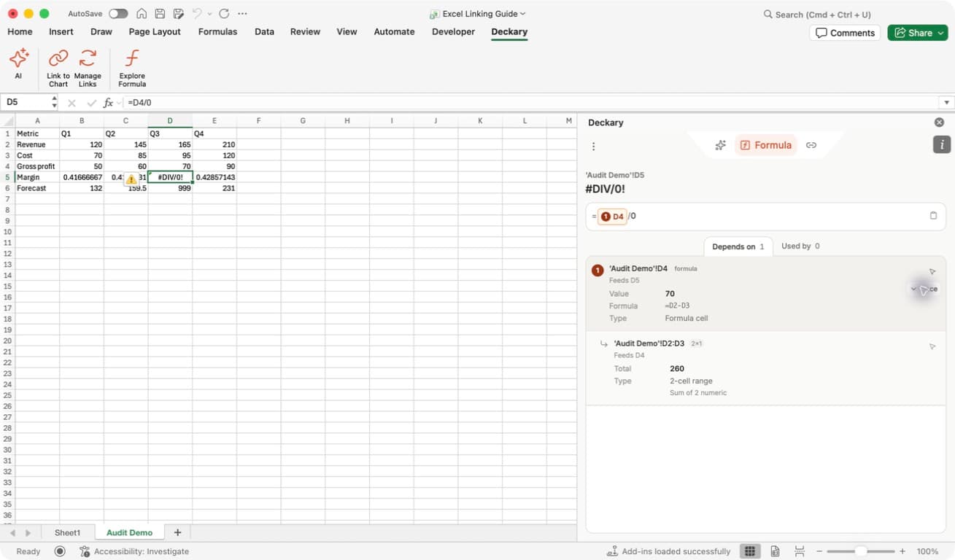Click the Comments button
This screenshot has height=560, width=955.
tap(846, 33)
